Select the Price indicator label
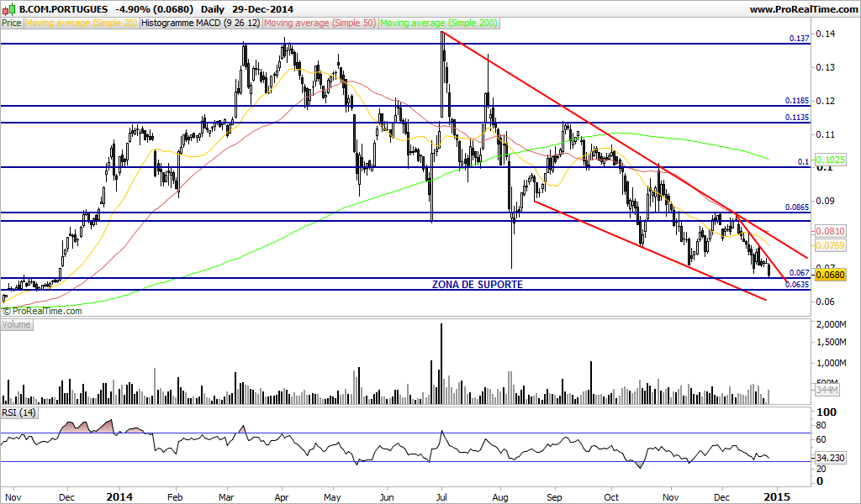861x504 pixels. point(12,23)
